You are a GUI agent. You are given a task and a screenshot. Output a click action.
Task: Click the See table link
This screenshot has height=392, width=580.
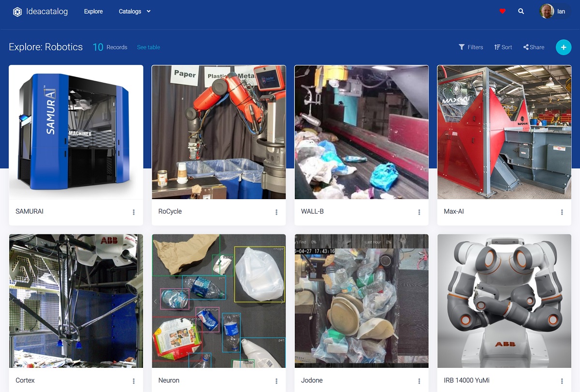click(148, 47)
